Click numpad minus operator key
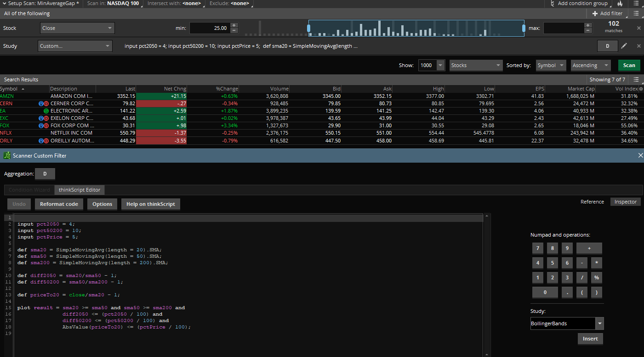This screenshot has width=644, height=357. (582, 263)
